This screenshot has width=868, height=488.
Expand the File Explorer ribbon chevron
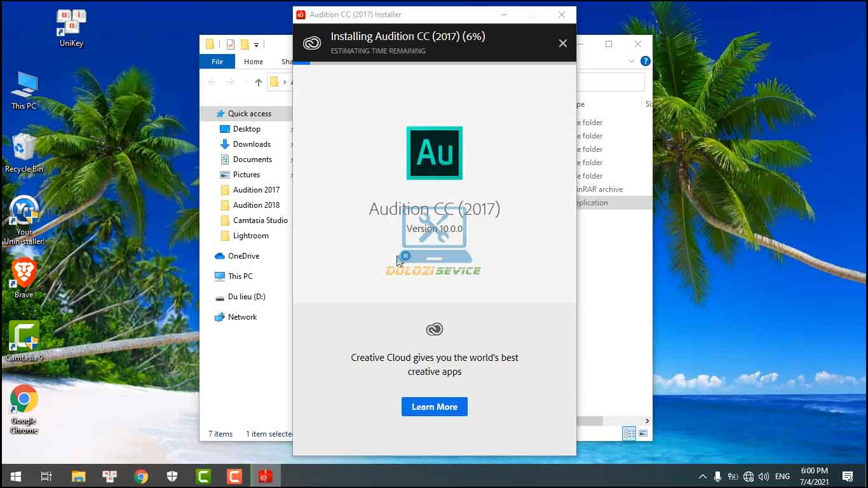click(x=632, y=62)
